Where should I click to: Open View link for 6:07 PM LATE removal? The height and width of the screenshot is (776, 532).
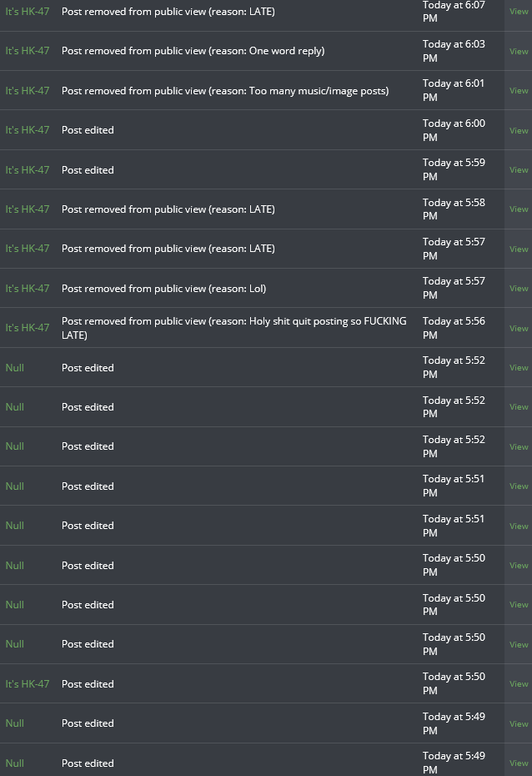519,12
